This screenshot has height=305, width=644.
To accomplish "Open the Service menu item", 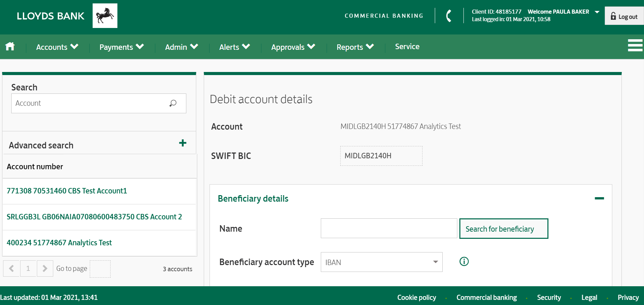I will [x=407, y=46].
